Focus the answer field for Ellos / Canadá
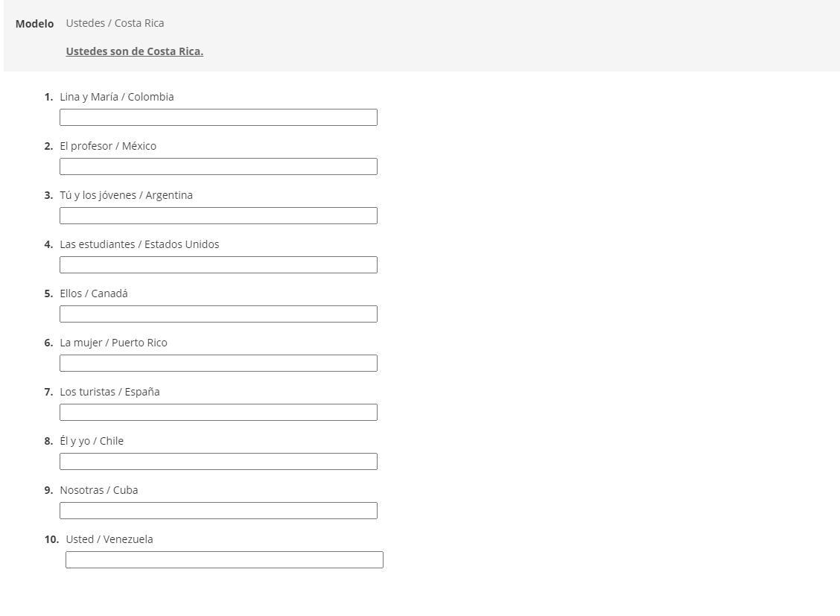The image size is (840, 616). point(218,314)
